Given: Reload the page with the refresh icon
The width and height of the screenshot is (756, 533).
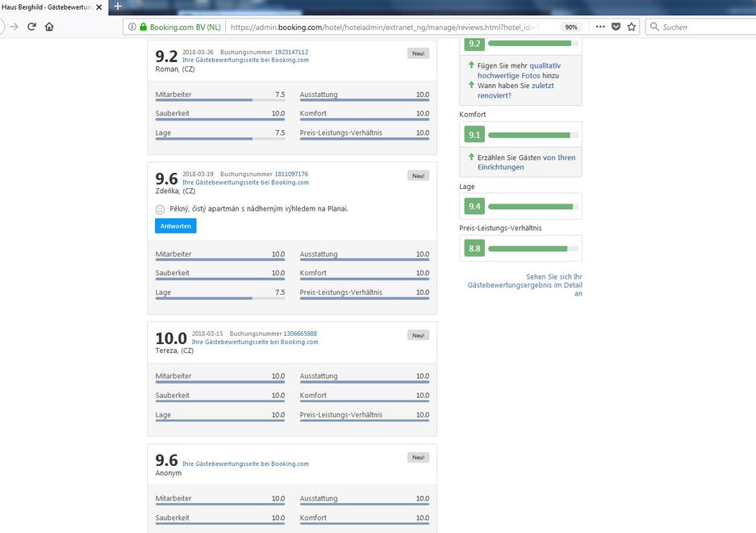Looking at the screenshot, I should 32,27.
